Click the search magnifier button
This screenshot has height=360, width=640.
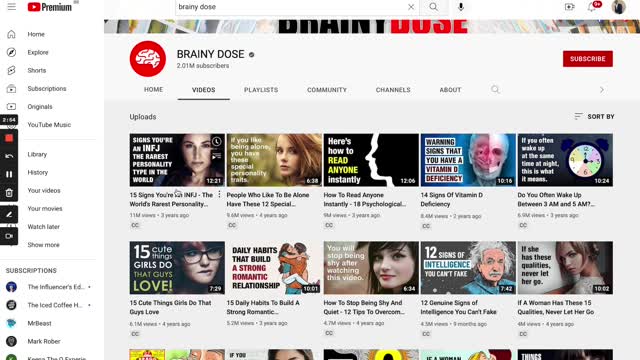point(433,7)
